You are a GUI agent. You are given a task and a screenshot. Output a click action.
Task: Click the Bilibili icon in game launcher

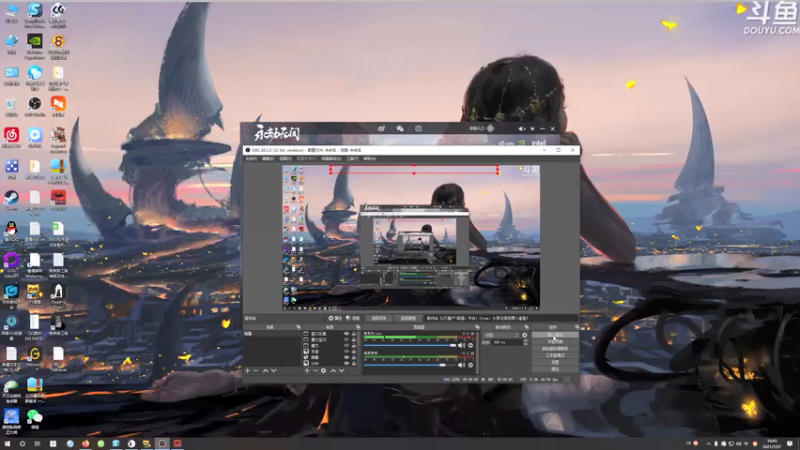point(418,129)
